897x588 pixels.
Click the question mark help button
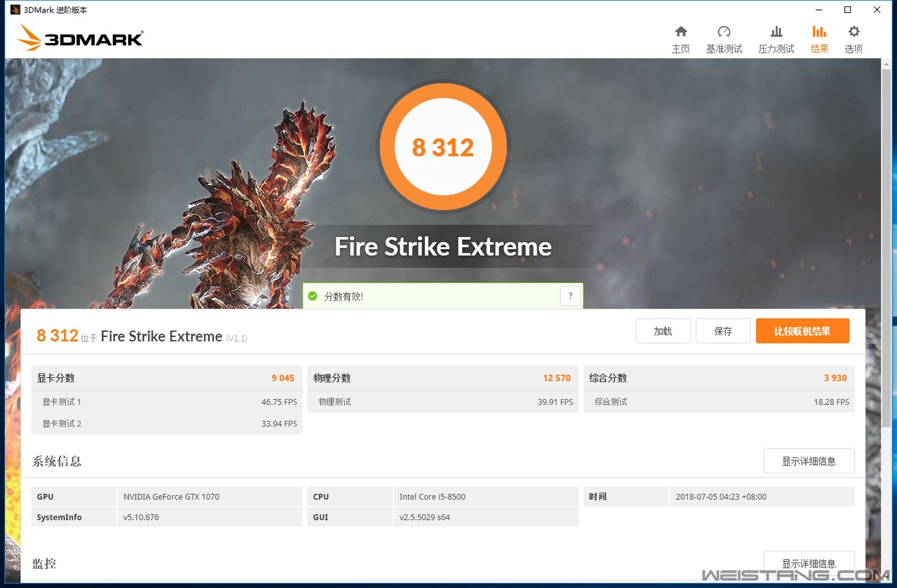pos(570,296)
